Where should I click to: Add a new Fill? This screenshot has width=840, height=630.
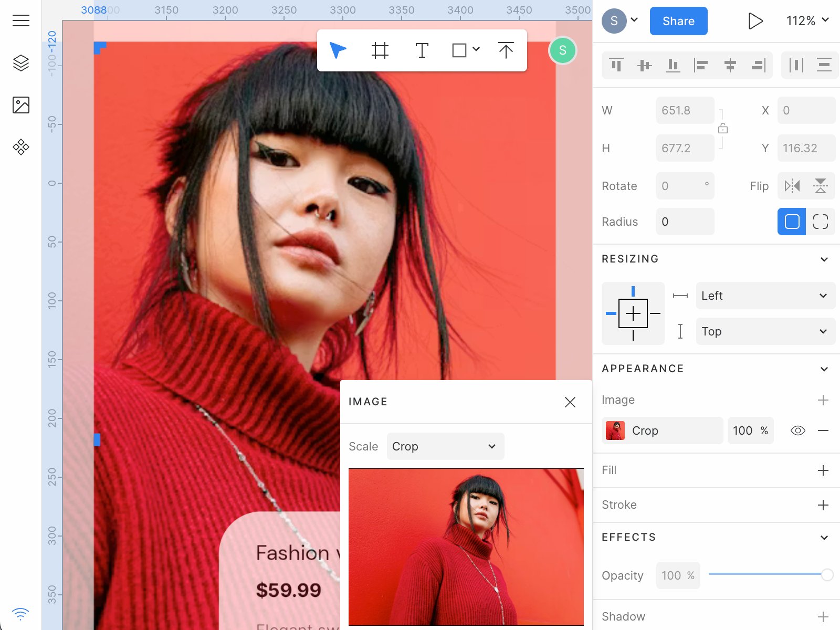tap(823, 470)
